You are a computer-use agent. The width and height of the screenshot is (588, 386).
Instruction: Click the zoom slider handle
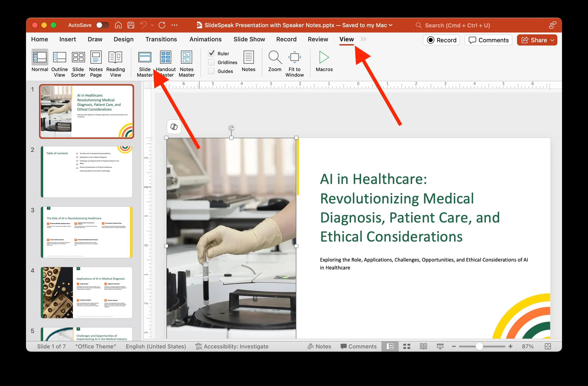click(x=479, y=346)
